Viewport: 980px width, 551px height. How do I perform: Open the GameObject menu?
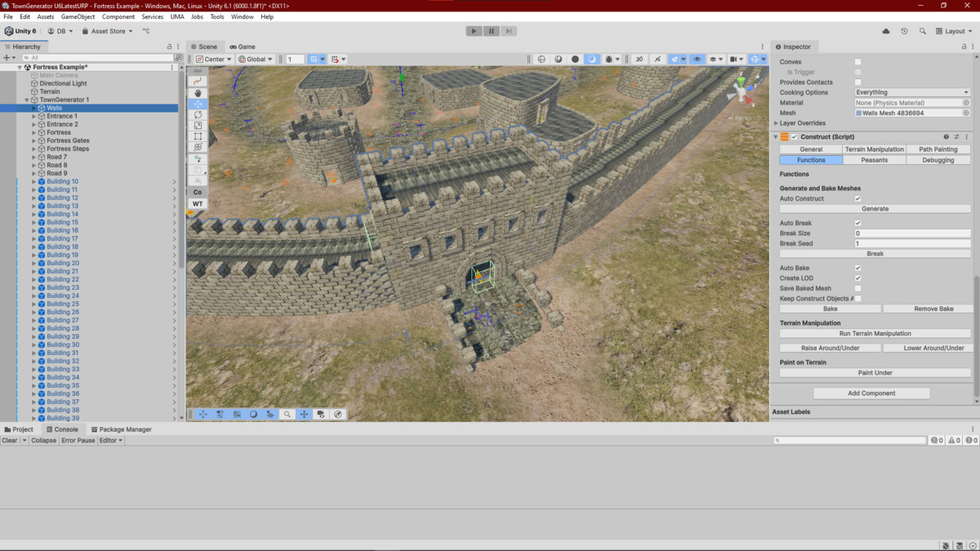pos(78,16)
